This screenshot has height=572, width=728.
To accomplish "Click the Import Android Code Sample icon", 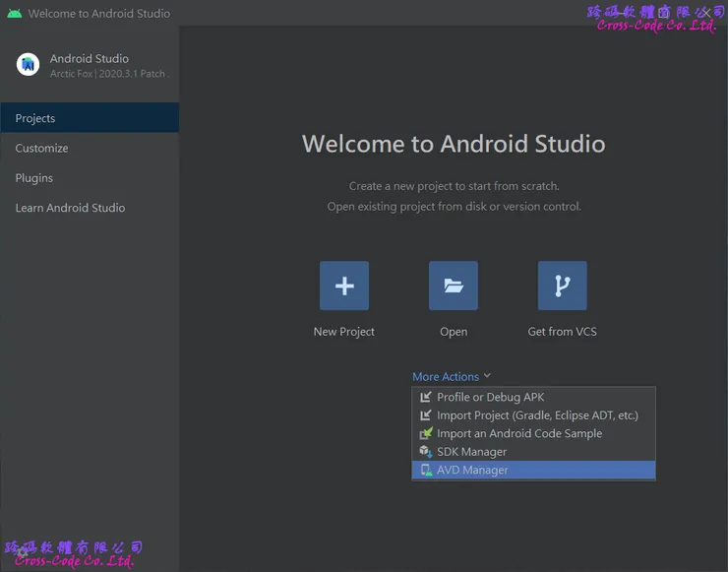I will click(426, 433).
